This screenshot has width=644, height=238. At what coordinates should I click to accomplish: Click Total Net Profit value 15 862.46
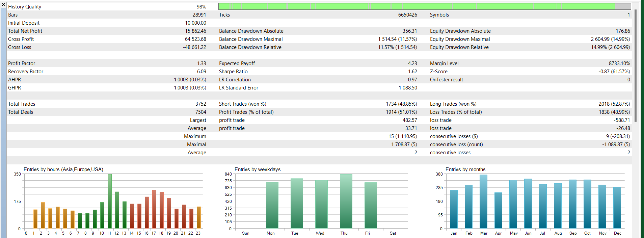(196, 31)
